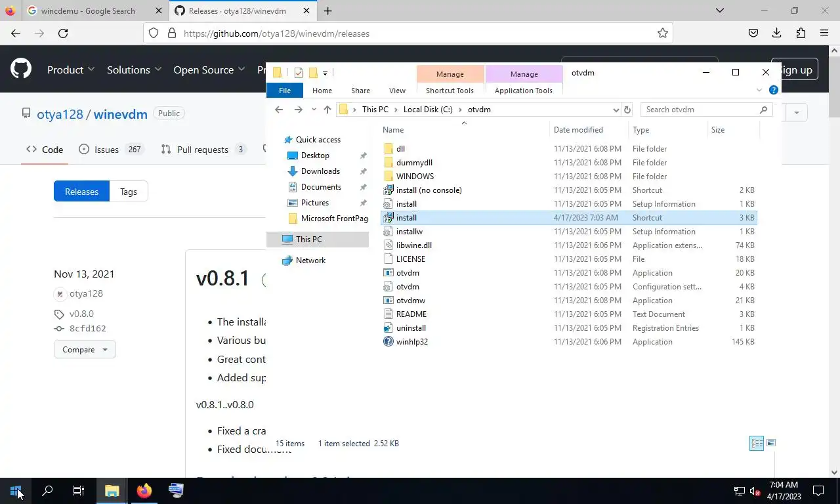Select the libwine.dll file
840x504 pixels.
413,245
